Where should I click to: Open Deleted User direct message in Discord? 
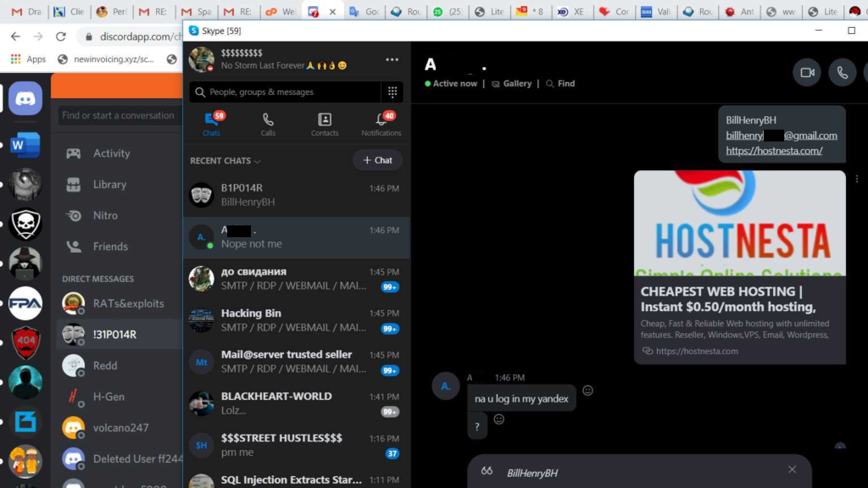coord(119,458)
